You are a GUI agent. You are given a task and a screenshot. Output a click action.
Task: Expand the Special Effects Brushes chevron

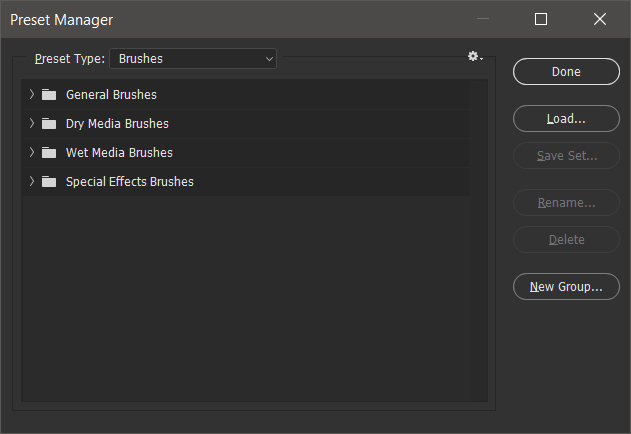[32, 181]
